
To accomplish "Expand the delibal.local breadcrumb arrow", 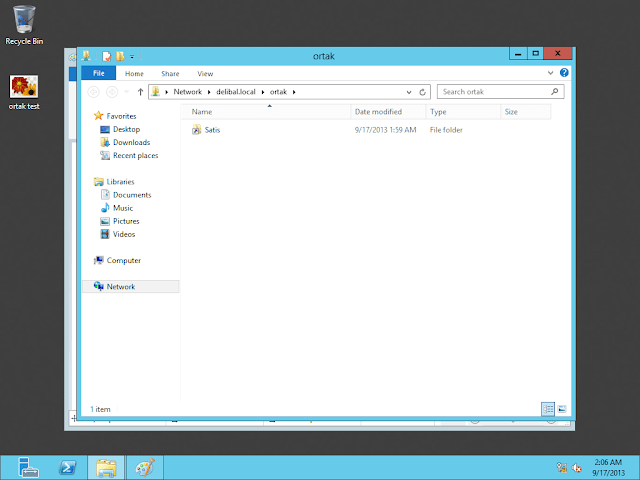I will pos(264,92).
